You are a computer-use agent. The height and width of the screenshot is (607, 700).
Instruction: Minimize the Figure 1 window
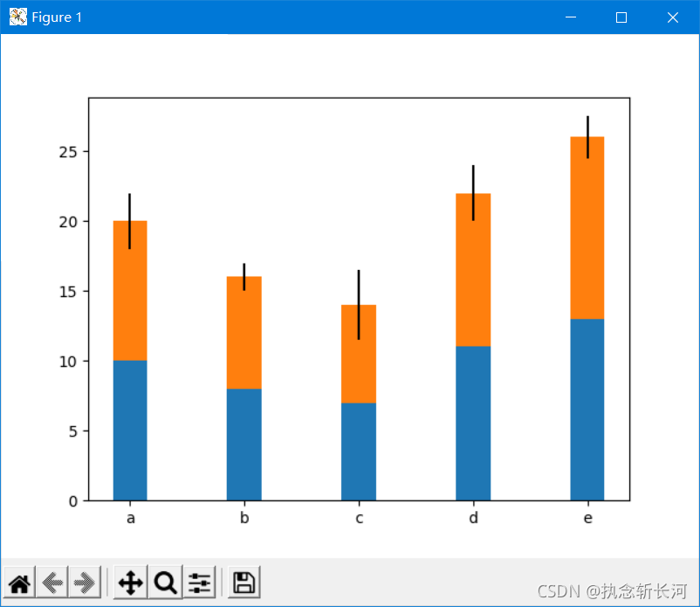571,17
